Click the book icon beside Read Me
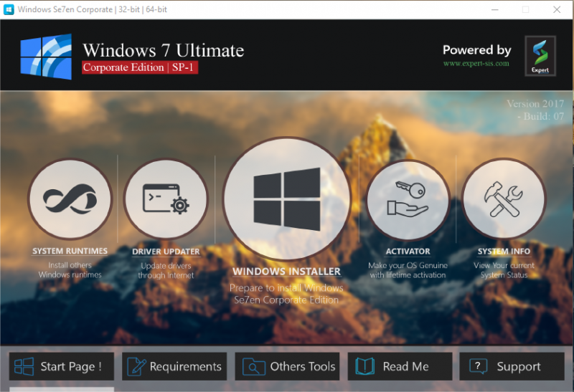Image resolution: width=574 pixels, height=392 pixels. click(x=365, y=366)
